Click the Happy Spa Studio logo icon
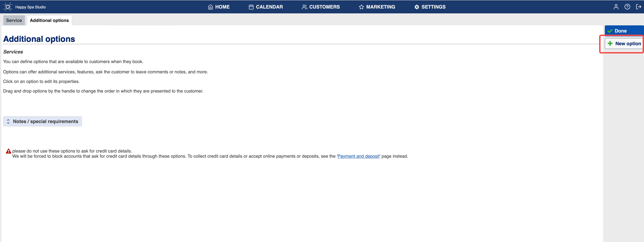Image resolution: width=644 pixels, height=242 pixels. point(8,7)
